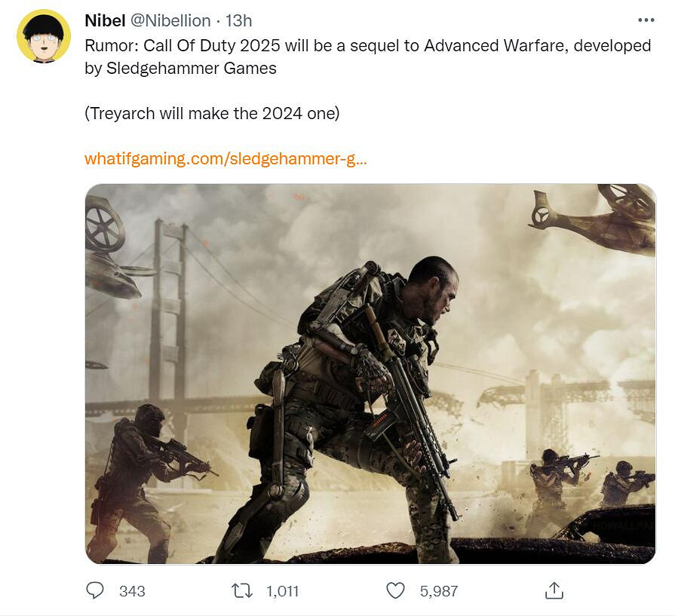Open the whatifgaming.com article link

pos(226,159)
